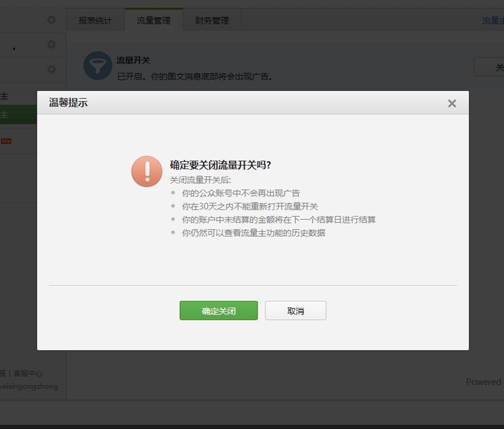Collapse the sidebar section with up arrow

pyautogui.click(x=51, y=69)
